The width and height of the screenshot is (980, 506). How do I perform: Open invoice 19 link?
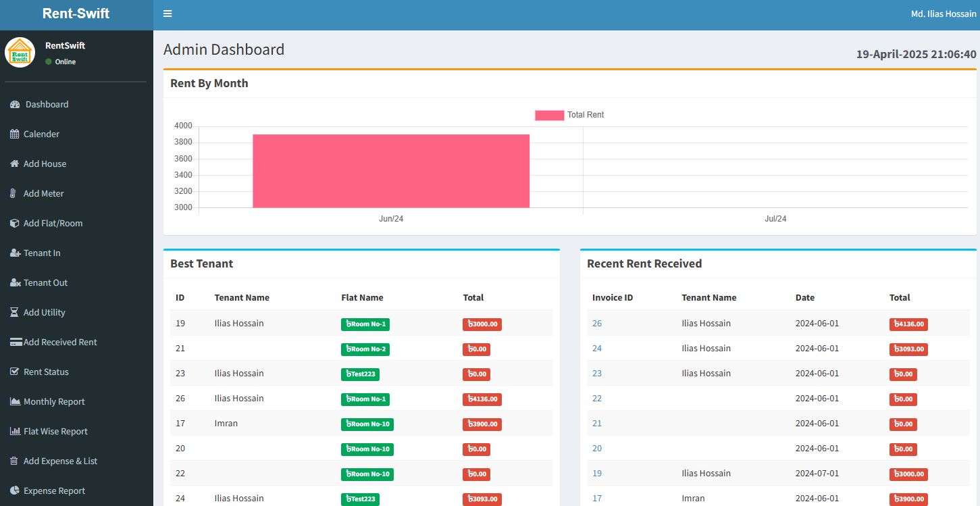tap(597, 474)
